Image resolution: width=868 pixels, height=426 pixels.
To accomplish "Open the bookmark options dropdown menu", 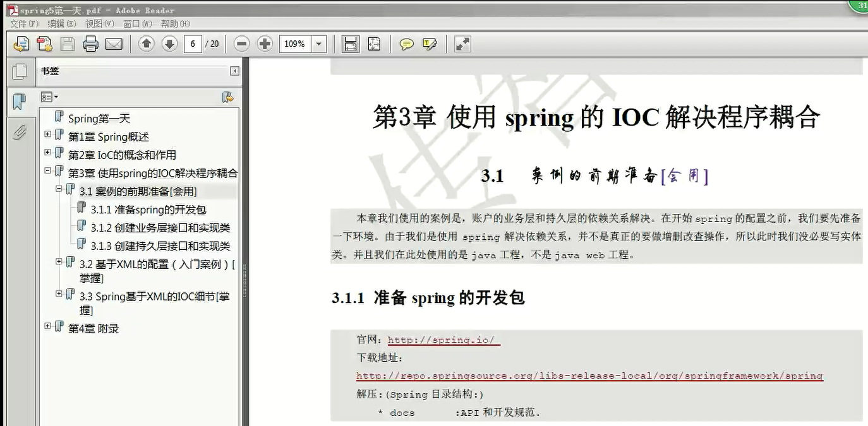I will pos(49,97).
